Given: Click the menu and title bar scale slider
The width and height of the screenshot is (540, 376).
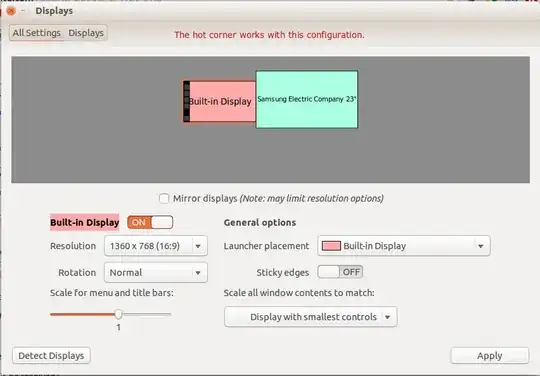Looking at the screenshot, I should click(x=111, y=314).
